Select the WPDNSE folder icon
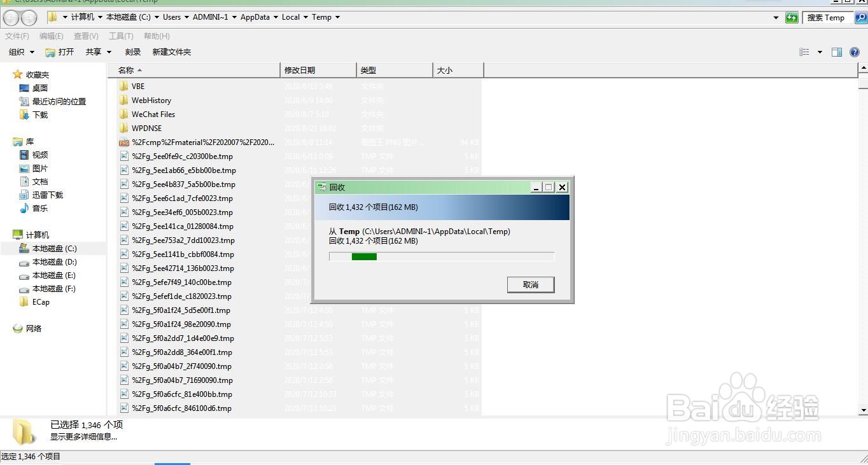868x465 pixels. coord(123,128)
